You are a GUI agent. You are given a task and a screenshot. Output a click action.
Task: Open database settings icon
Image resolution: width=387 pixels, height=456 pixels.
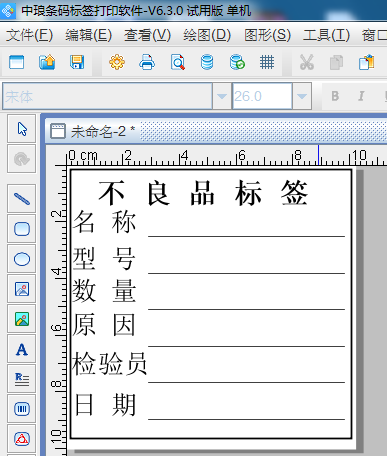click(207, 62)
